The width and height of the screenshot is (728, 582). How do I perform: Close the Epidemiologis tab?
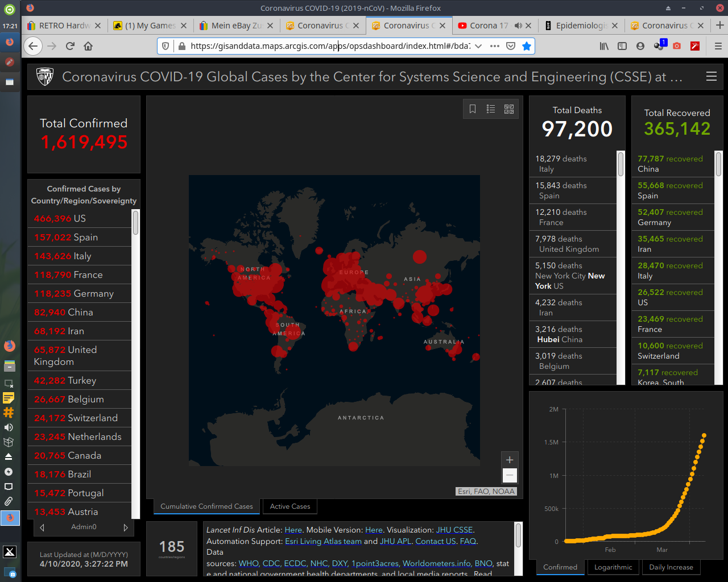[x=615, y=26]
